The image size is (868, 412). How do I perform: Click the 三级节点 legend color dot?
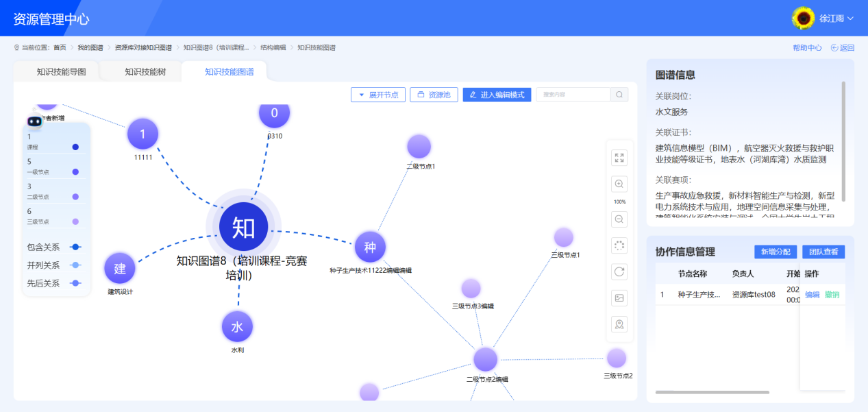click(75, 221)
